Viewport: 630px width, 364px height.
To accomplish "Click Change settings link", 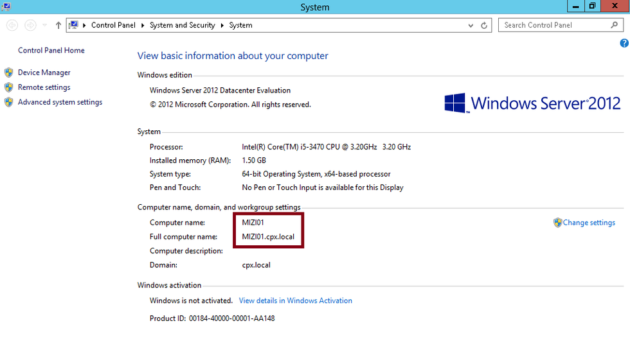I will click(x=589, y=222).
